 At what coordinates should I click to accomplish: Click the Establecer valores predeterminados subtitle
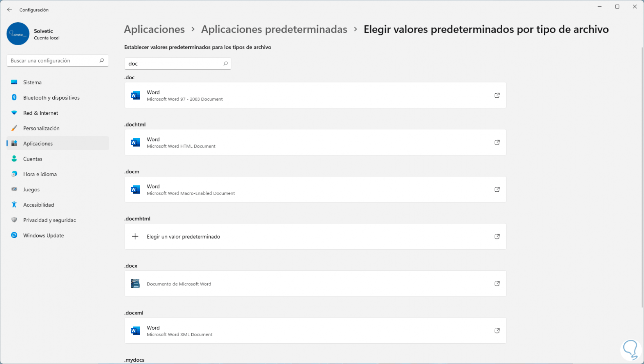(198, 47)
